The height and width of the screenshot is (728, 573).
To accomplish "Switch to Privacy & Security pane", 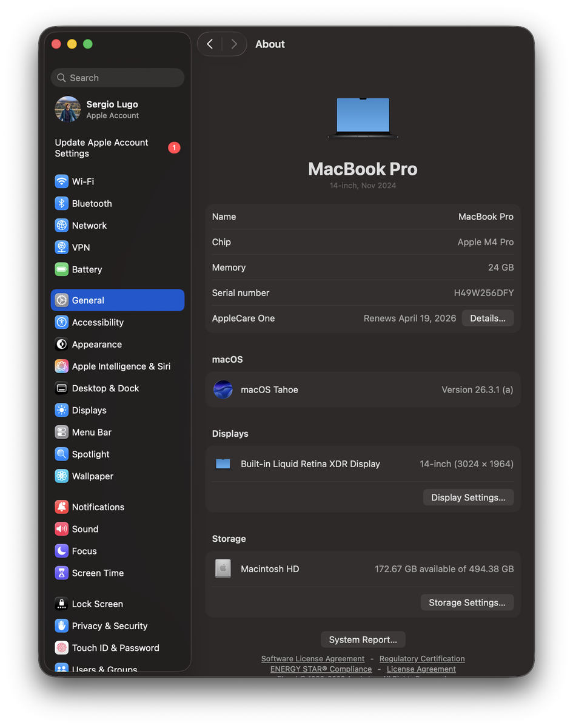I will 109,626.
